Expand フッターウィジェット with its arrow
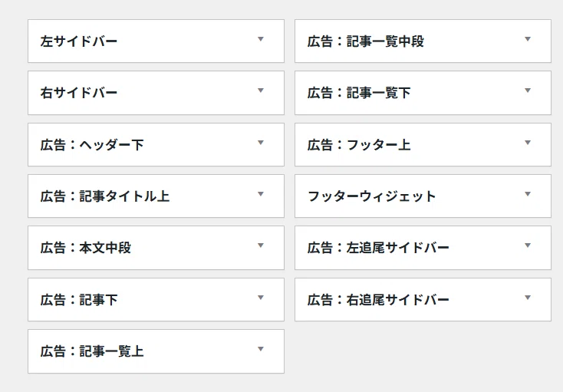The image size is (563, 392). click(528, 194)
